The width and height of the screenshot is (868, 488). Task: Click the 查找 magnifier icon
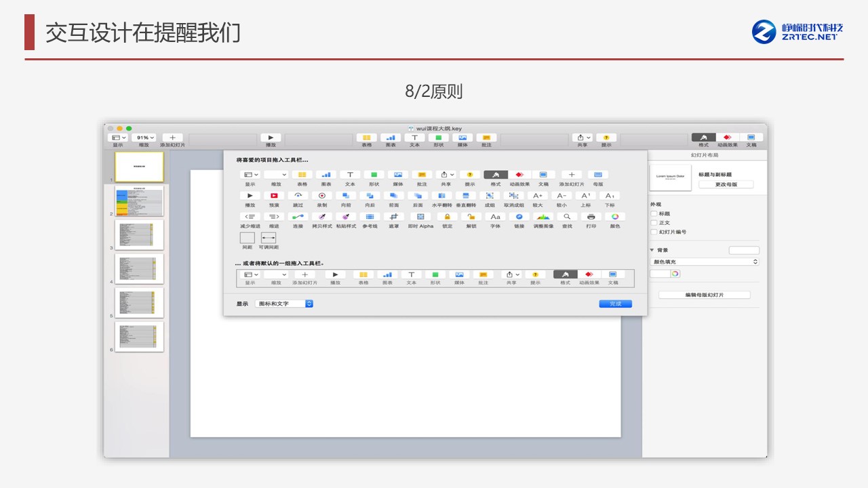pyautogui.click(x=567, y=217)
